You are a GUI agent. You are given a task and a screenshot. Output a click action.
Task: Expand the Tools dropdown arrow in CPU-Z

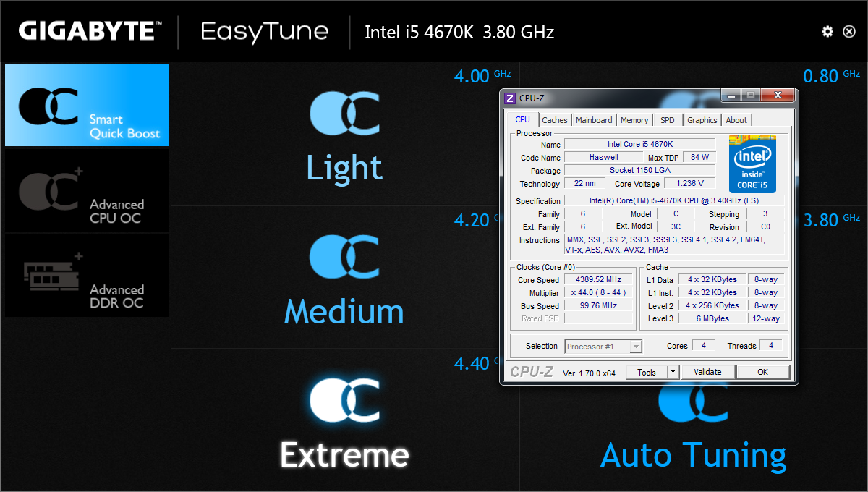[673, 372]
